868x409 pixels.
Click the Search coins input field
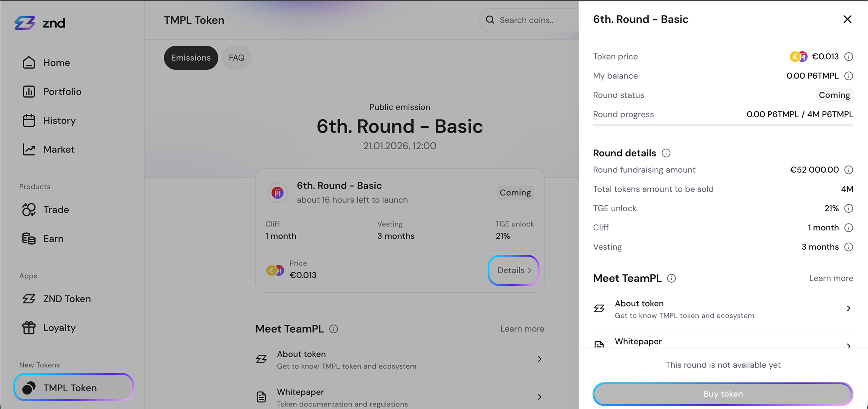(536, 20)
